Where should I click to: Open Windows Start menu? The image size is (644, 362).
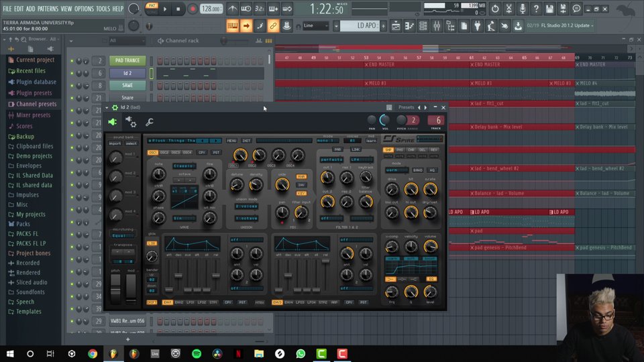click(10, 353)
